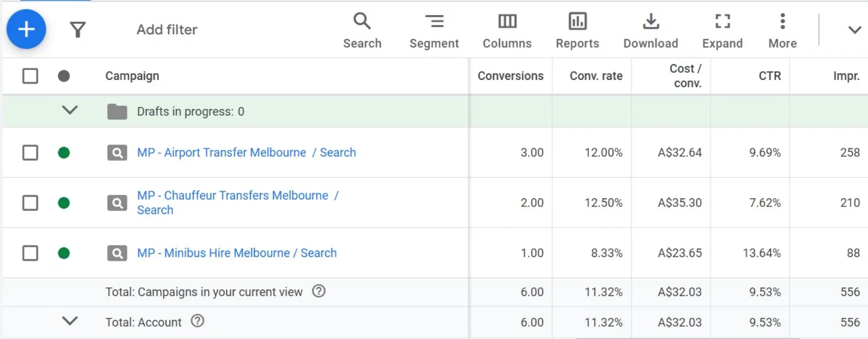Tick the select-all campaigns checkbox in header
This screenshot has width=868, height=339.
pyautogui.click(x=30, y=76)
